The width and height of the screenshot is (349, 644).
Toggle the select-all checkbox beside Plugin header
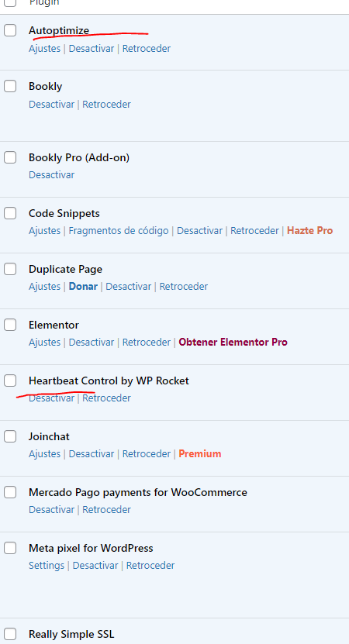point(10,2)
